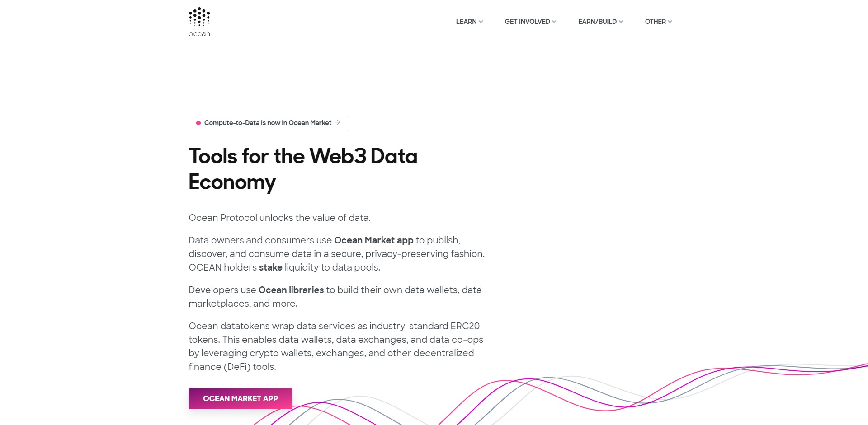Click the bold "stake" link
This screenshot has height=425, width=868.
coord(270,267)
